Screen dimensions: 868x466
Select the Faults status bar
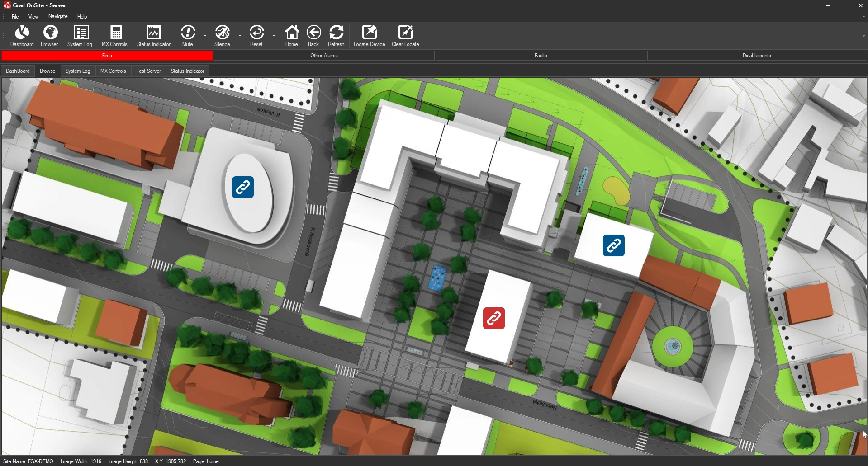[541, 56]
